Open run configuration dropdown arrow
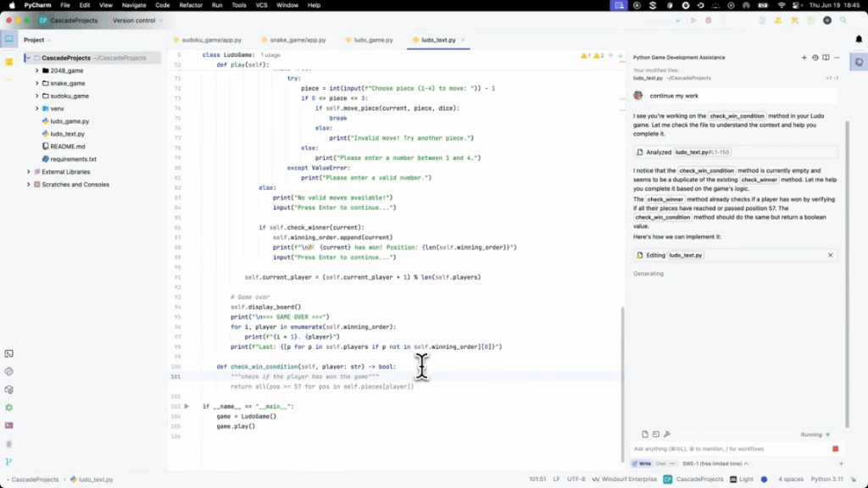 click(677, 20)
